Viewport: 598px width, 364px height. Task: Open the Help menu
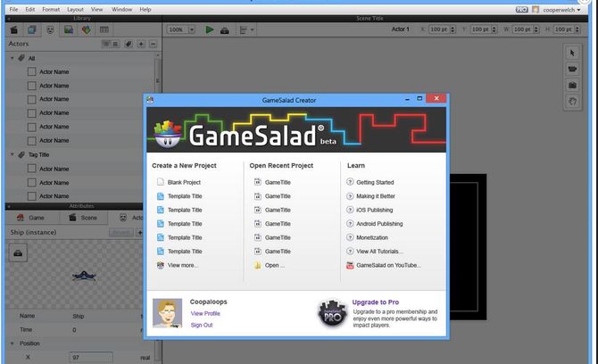pos(145,10)
